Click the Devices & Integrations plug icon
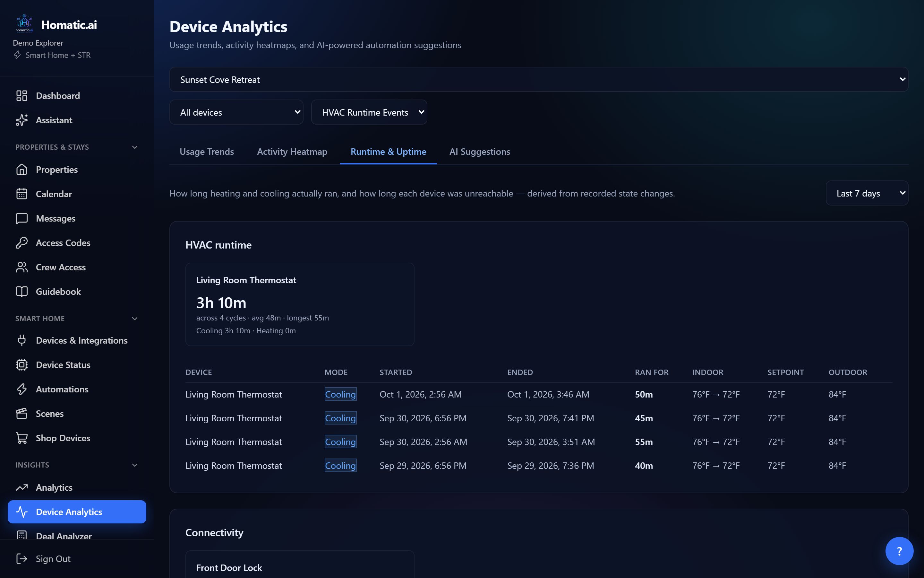 22,340
